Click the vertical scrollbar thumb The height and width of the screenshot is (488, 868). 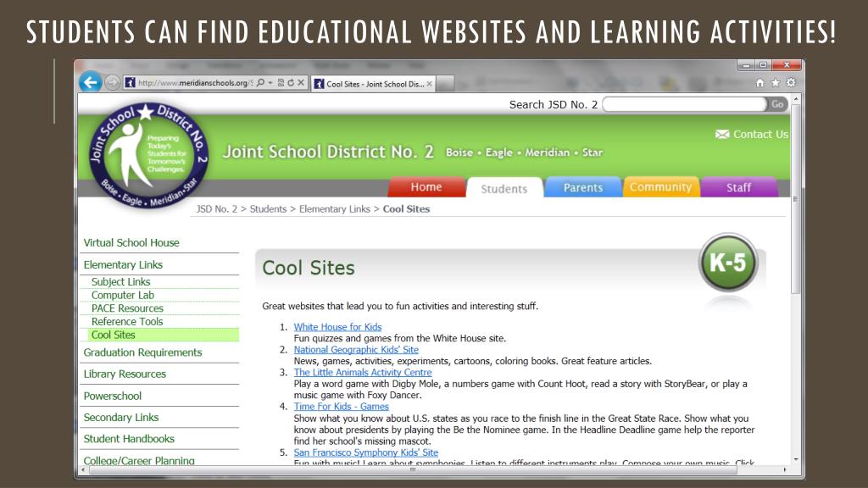click(796, 199)
